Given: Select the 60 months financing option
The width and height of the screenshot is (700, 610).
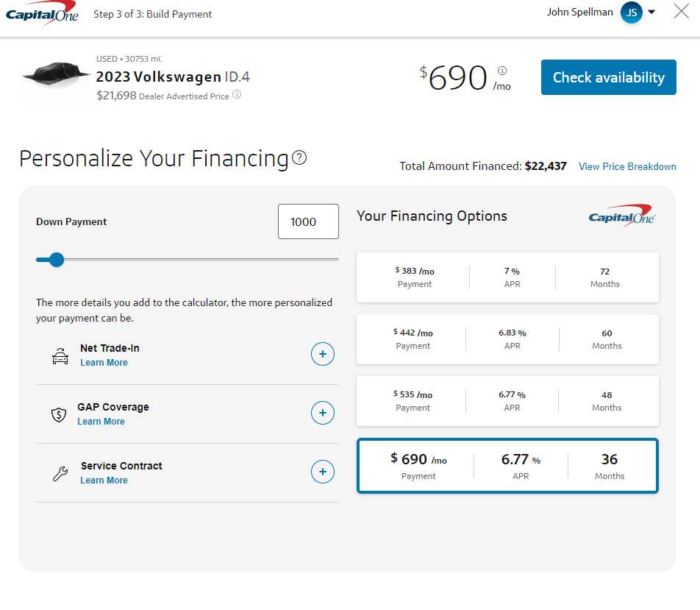Looking at the screenshot, I should point(507,339).
